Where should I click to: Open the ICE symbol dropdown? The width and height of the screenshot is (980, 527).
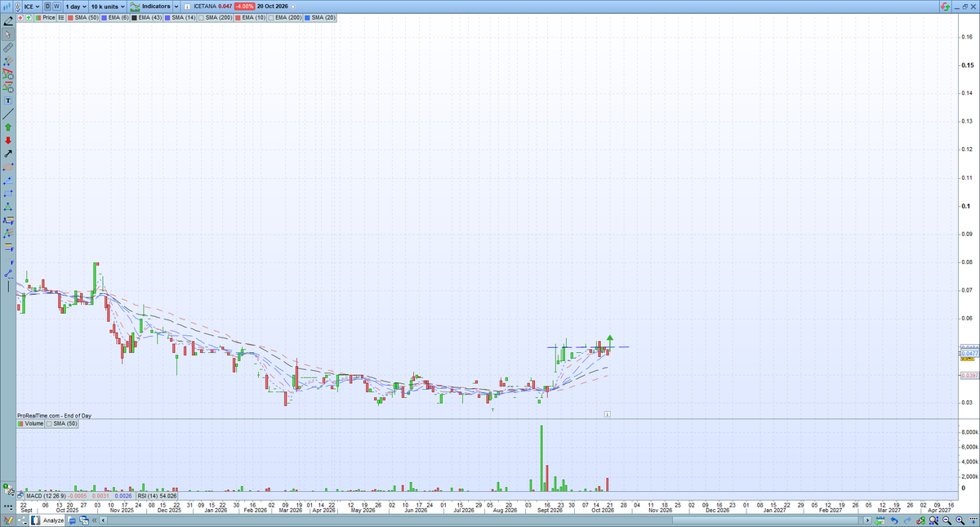click(x=32, y=6)
